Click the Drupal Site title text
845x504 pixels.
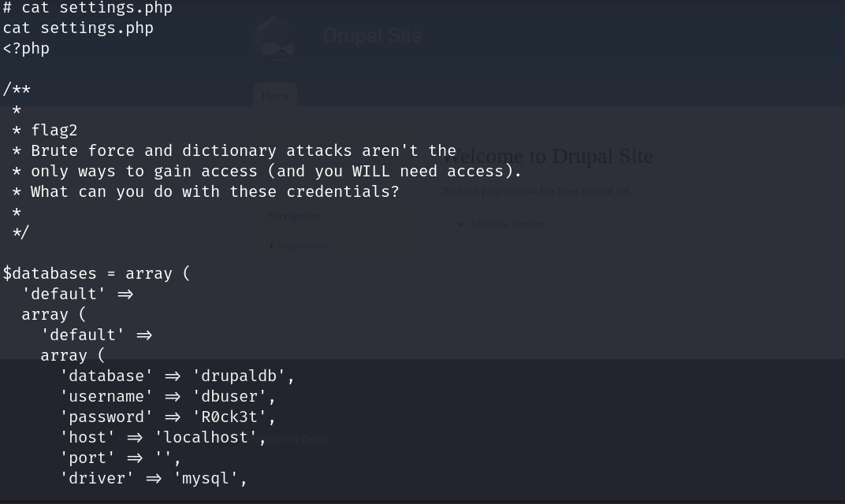[x=372, y=35]
